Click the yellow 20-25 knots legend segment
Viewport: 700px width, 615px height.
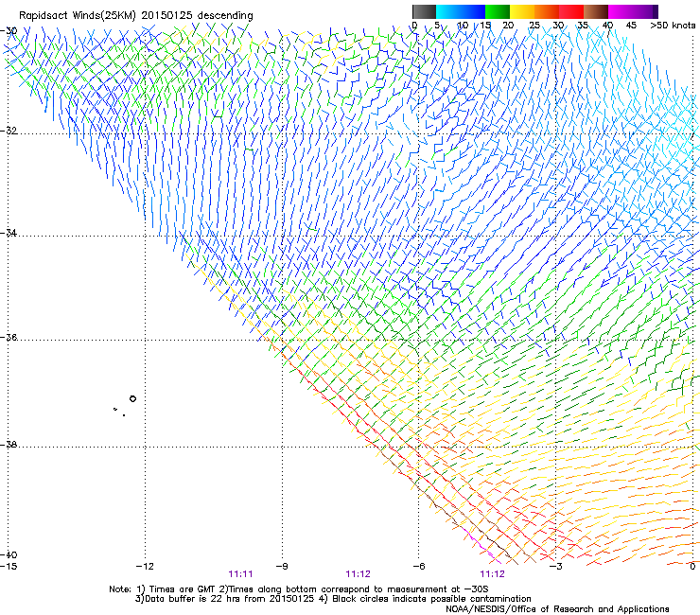[522, 11]
